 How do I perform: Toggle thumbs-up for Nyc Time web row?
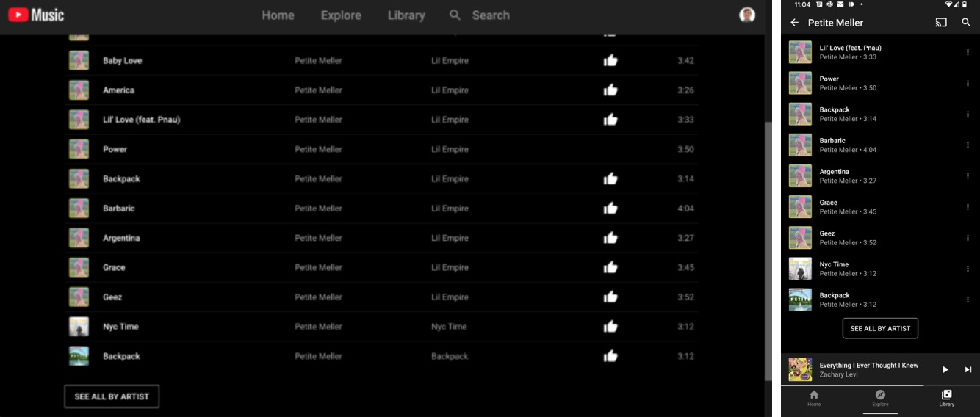click(610, 327)
